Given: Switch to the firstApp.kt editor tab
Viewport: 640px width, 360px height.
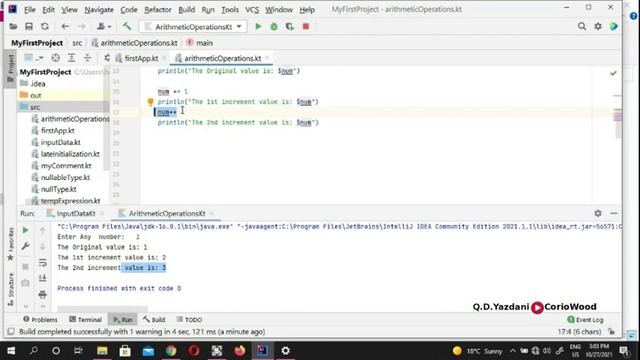Looking at the screenshot, I should [x=141, y=58].
